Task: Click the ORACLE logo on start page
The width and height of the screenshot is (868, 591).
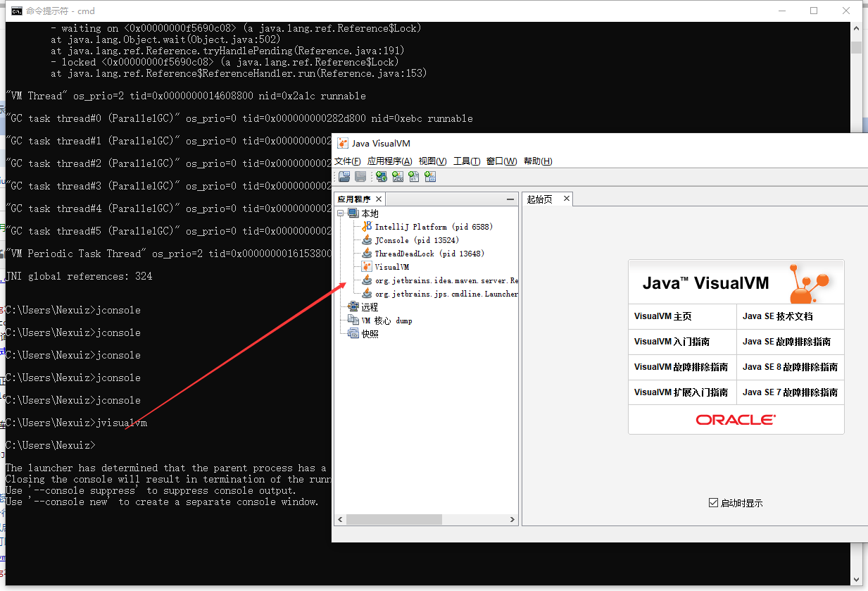Action: coord(736,420)
